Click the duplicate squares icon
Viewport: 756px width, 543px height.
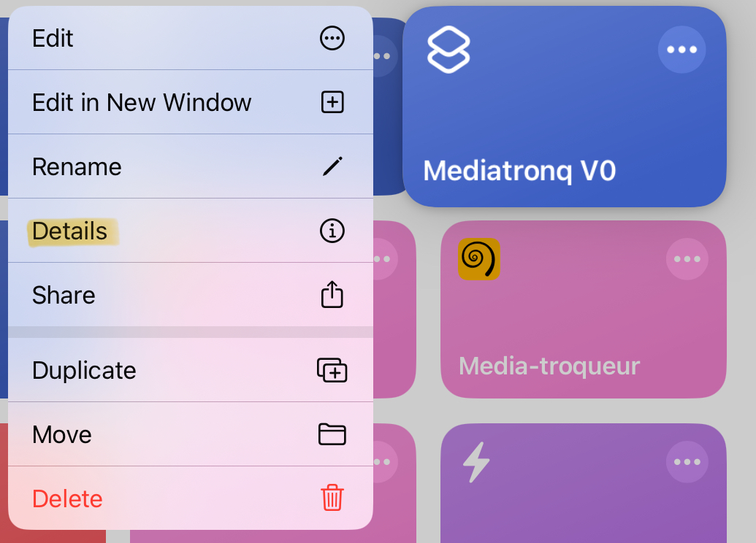click(x=332, y=370)
